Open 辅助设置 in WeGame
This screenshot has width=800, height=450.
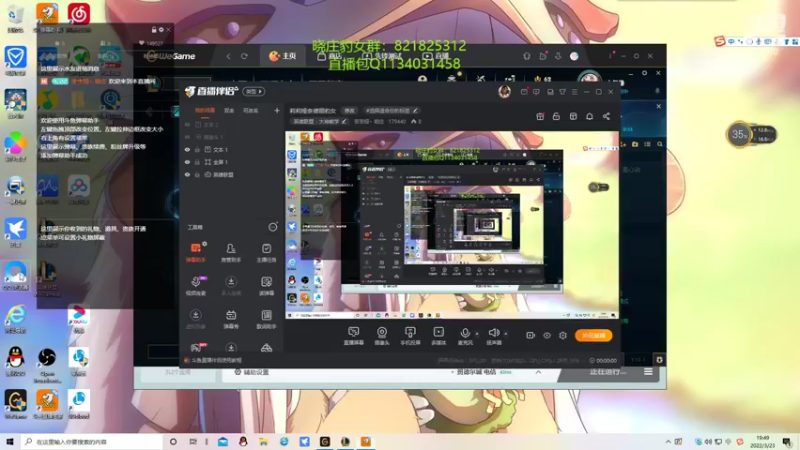pyautogui.click(x=251, y=372)
